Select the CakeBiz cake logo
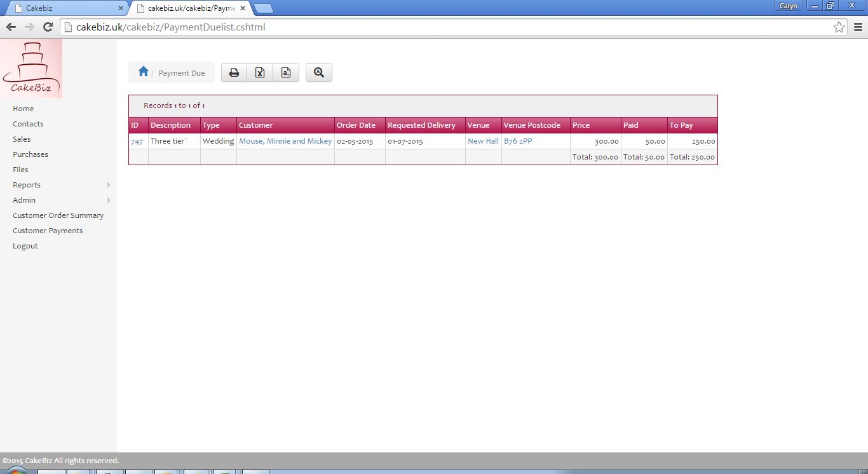 [32, 67]
